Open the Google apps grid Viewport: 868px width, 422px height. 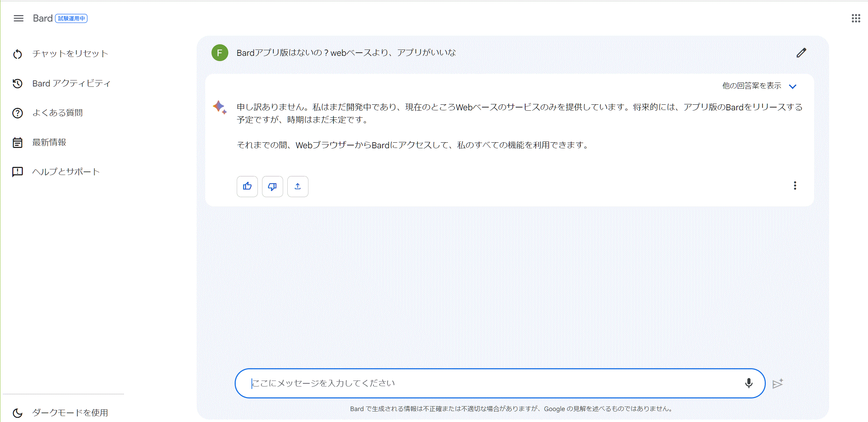[x=856, y=18]
